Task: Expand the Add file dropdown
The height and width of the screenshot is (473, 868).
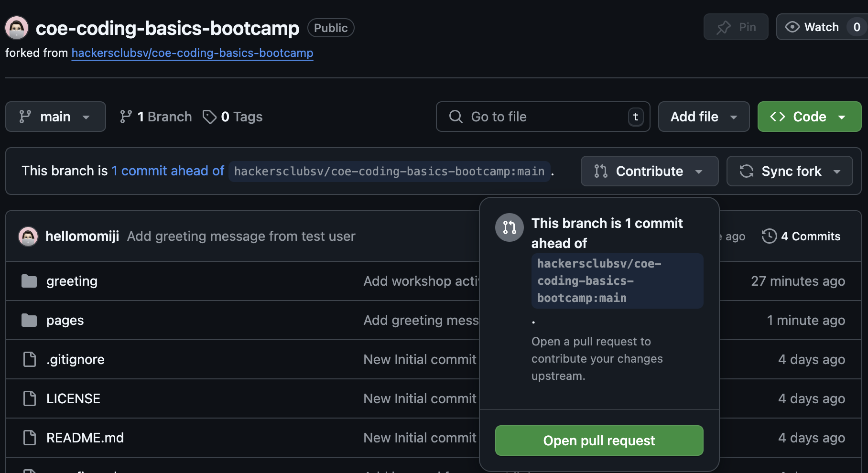Action: pos(704,117)
